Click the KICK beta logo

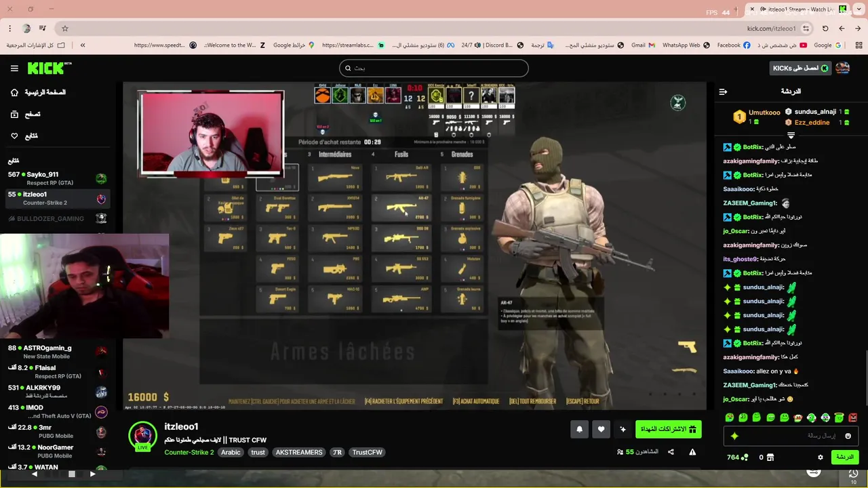coord(50,68)
